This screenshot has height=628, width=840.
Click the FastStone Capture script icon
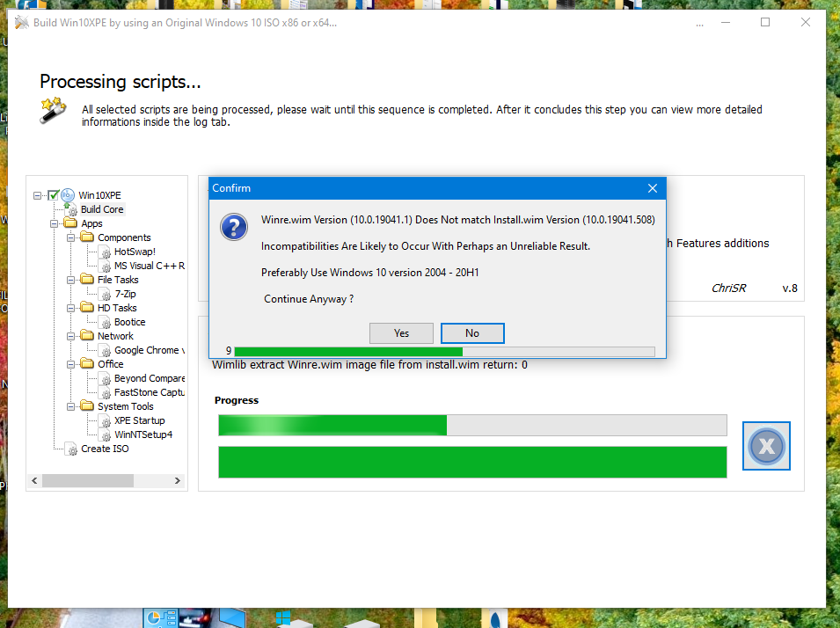click(x=106, y=392)
